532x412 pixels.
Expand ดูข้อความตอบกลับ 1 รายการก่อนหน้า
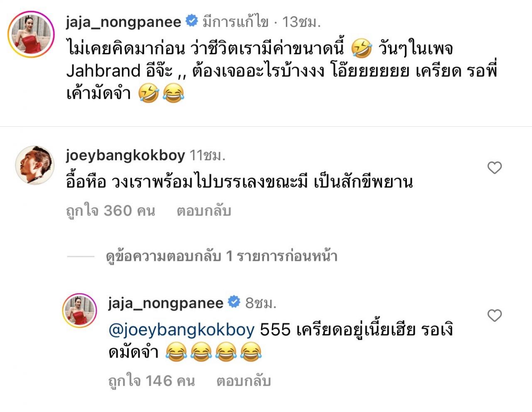pyautogui.click(x=222, y=256)
